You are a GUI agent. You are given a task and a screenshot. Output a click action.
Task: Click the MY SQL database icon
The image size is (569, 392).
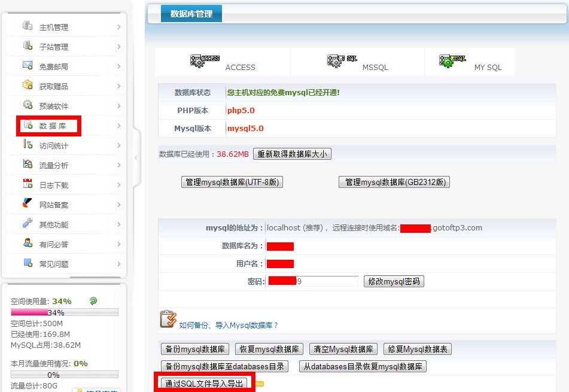click(452, 60)
